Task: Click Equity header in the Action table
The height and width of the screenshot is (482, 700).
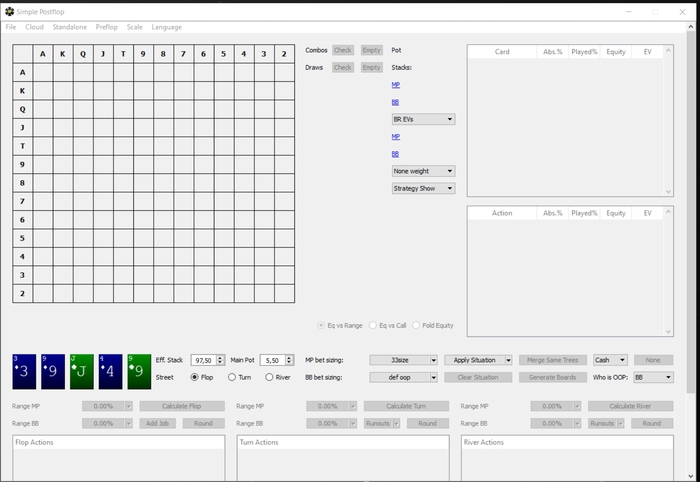Action: (x=616, y=213)
